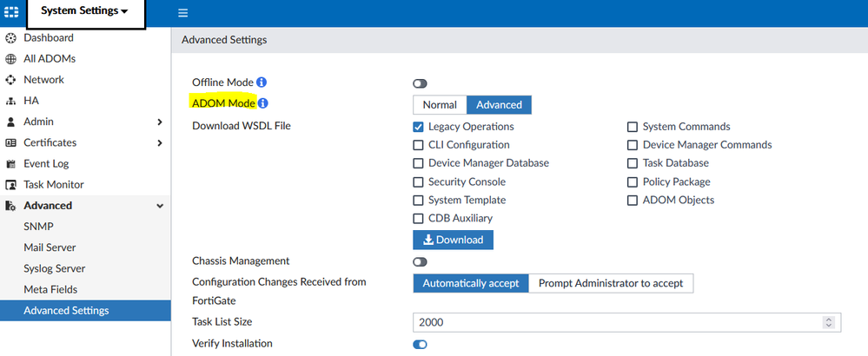Select the Mail Server menu item
Screen dimensions: 868x356
(x=50, y=247)
